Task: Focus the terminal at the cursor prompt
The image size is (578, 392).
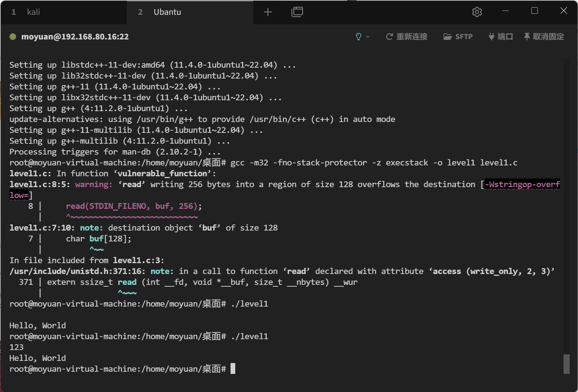Action: pyautogui.click(x=233, y=369)
